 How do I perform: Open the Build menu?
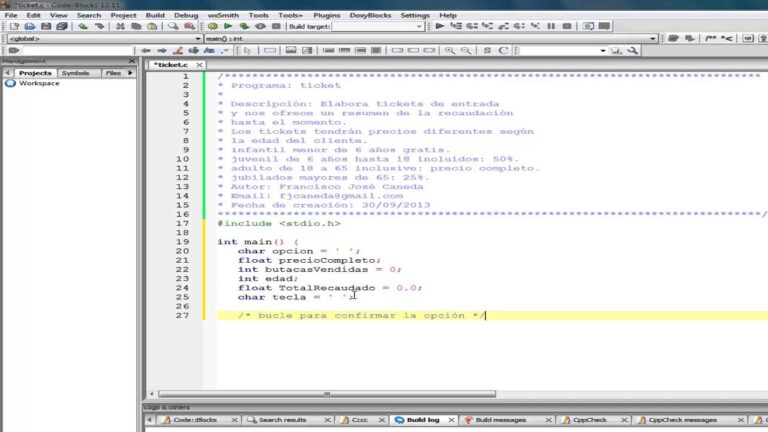pos(155,15)
